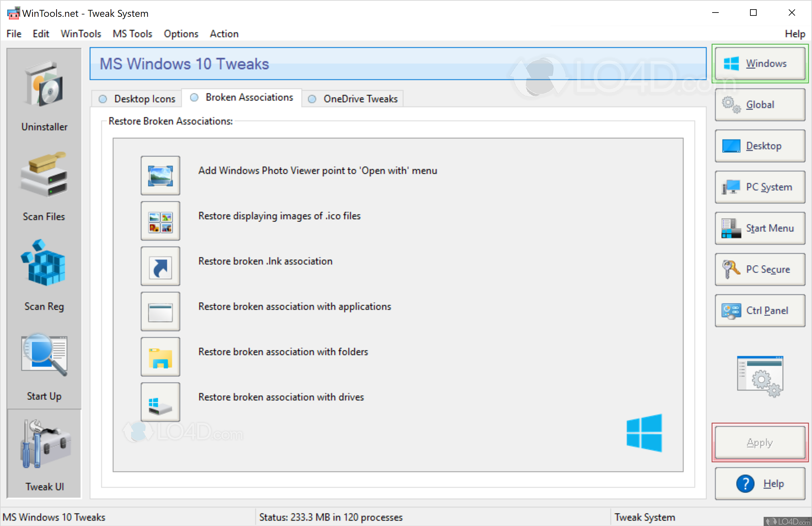Click the restore .lnk association icon
Viewport: 812px width, 526px height.
click(160, 266)
